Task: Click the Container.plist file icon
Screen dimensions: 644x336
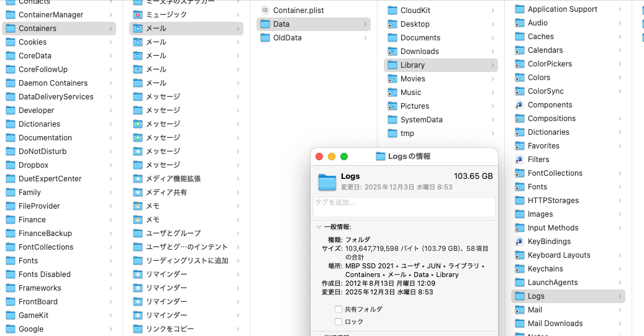Action: point(265,11)
